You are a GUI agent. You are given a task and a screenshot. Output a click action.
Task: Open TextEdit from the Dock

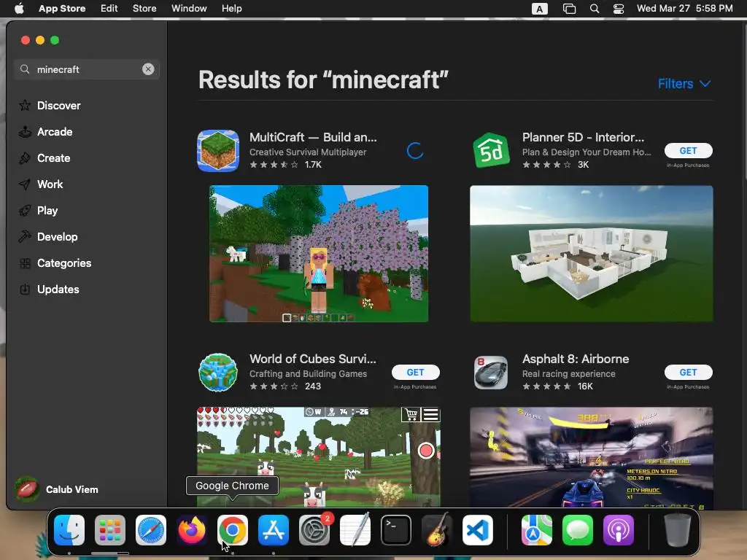(355, 530)
